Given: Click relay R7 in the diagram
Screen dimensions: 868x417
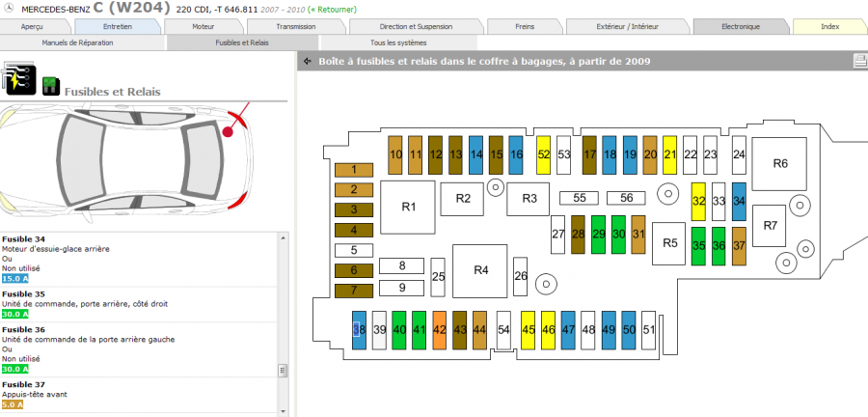Looking at the screenshot, I should pyautogui.click(x=770, y=226).
